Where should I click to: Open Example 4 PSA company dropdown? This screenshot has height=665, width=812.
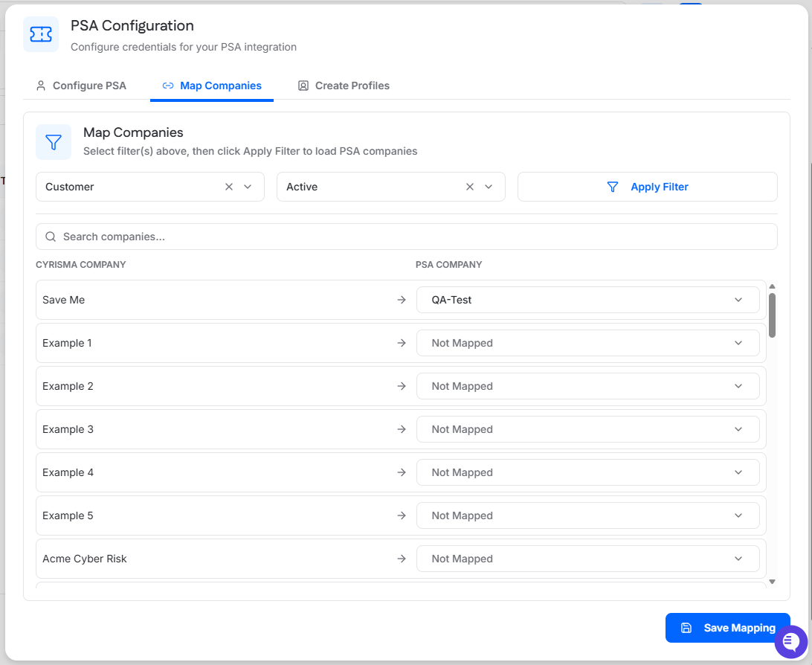click(587, 472)
